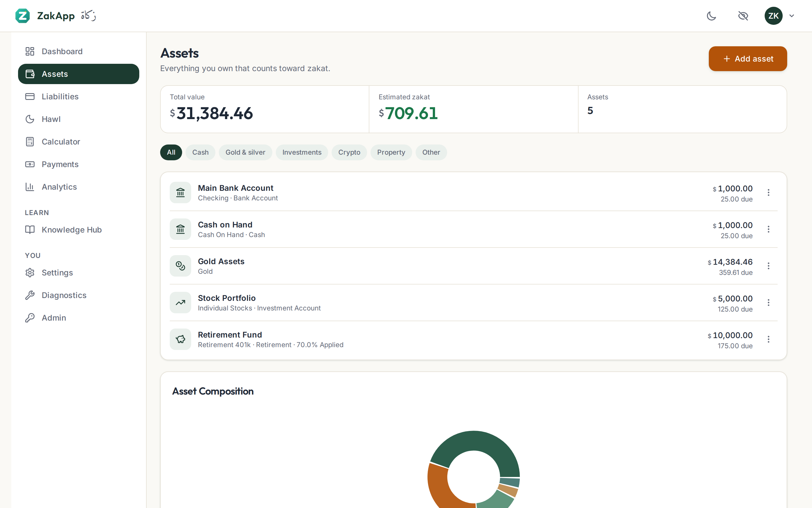Go to Liabilities in sidebar
This screenshot has width=812, height=508.
pos(78,97)
